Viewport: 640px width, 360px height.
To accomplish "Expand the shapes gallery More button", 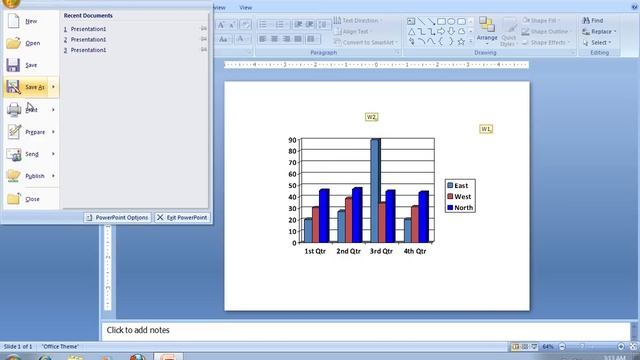I will 471,42.
